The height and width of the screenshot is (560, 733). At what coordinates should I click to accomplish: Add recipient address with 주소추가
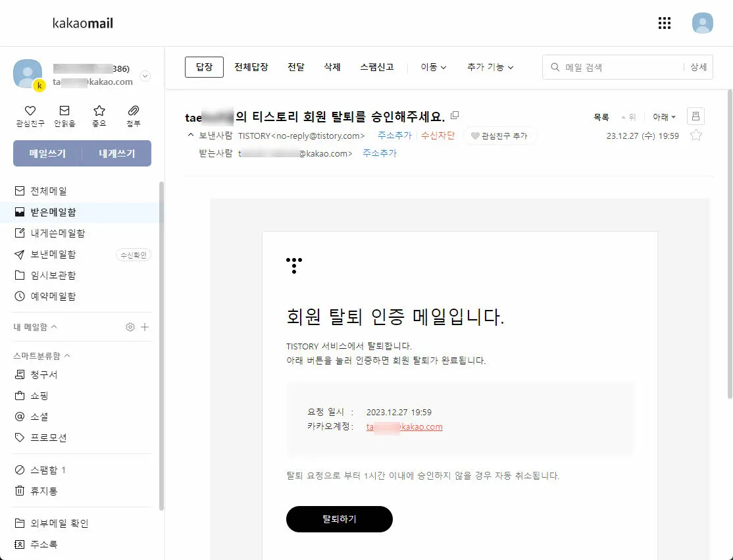point(380,153)
